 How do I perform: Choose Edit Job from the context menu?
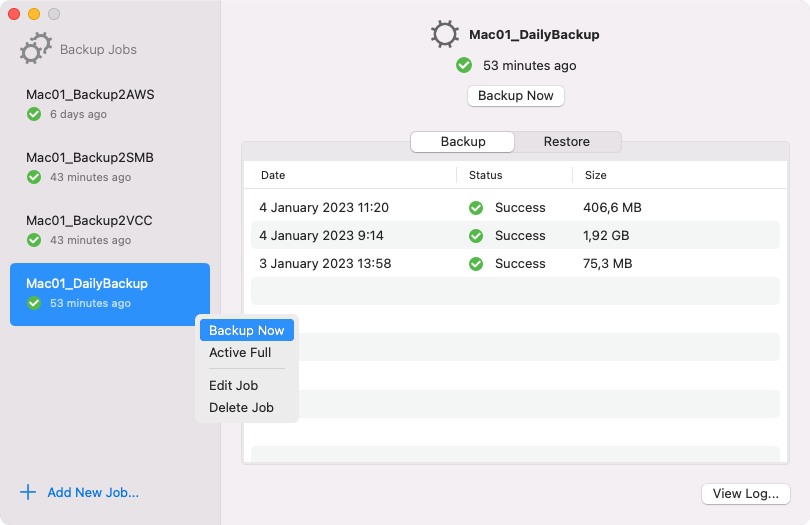(234, 385)
